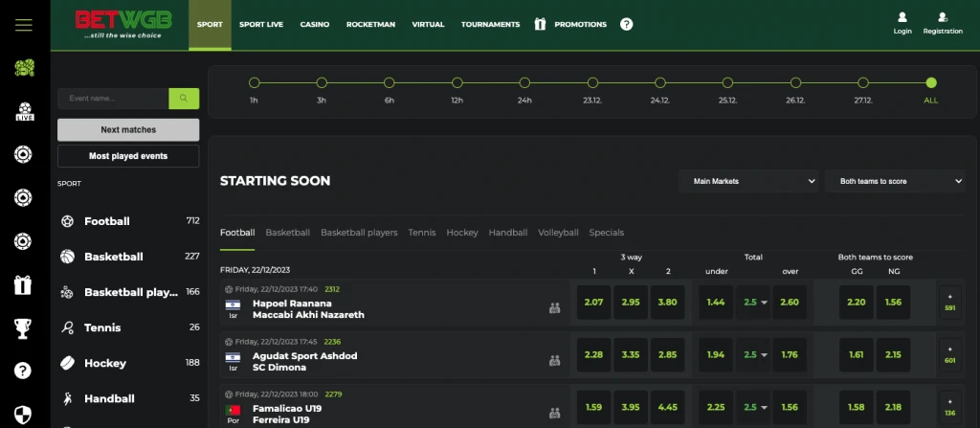
Task: Focus the Event name search field
Action: 113,99
